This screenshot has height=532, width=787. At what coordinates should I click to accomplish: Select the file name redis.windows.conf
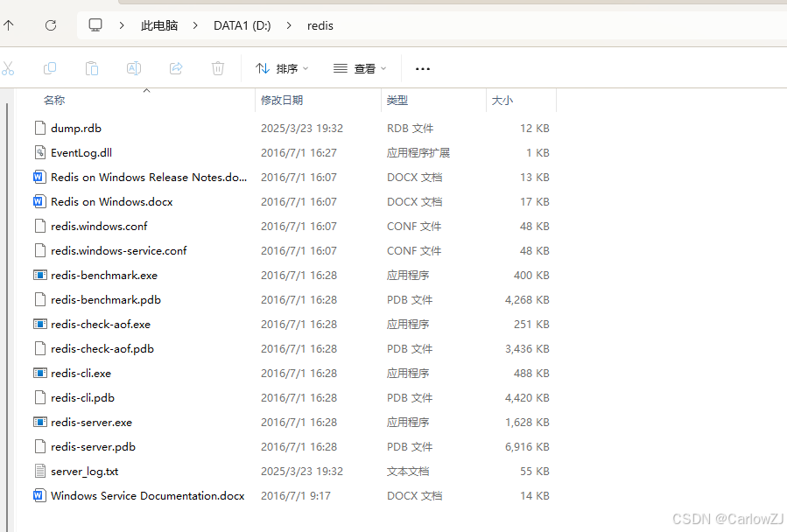(99, 227)
